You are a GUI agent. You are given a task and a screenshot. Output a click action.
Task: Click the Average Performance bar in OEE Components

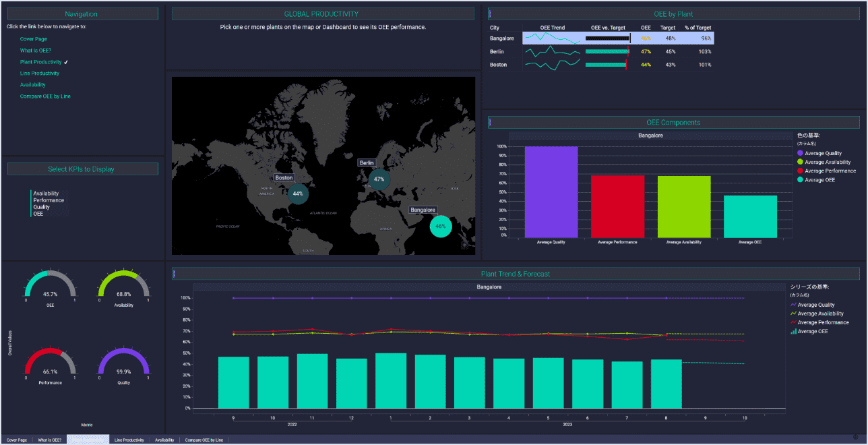(617, 206)
